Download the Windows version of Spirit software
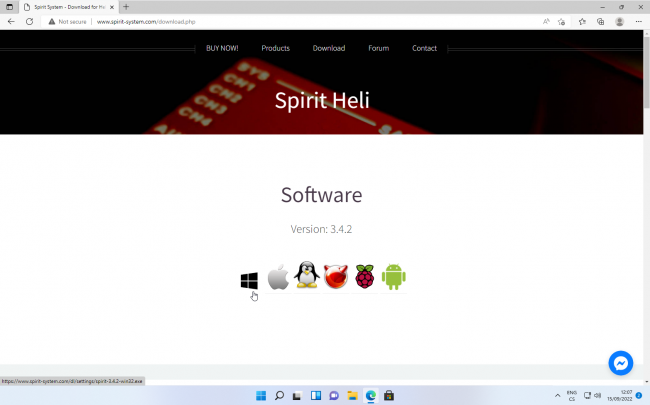This screenshot has width=650, height=405. pyautogui.click(x=249, y=281)
